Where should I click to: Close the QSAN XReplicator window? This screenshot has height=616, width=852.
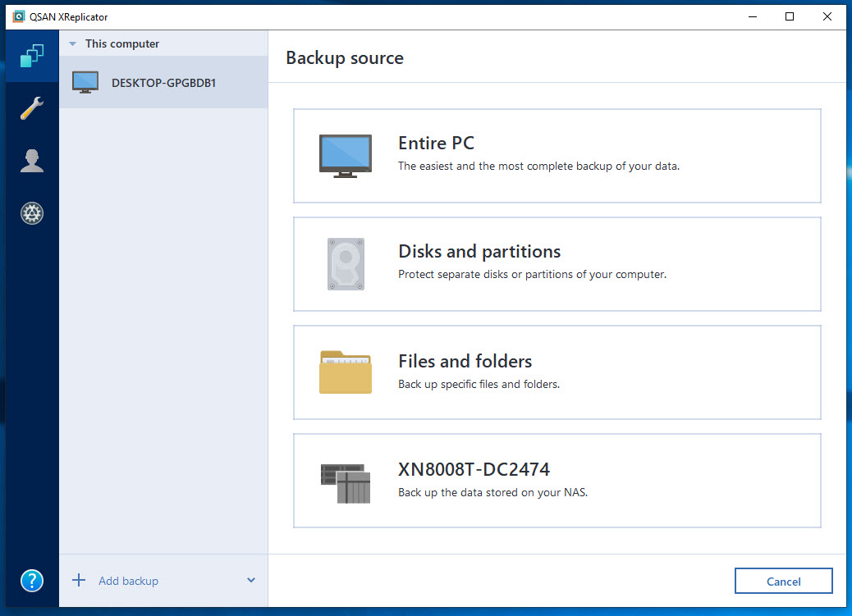tap(827, 16)
